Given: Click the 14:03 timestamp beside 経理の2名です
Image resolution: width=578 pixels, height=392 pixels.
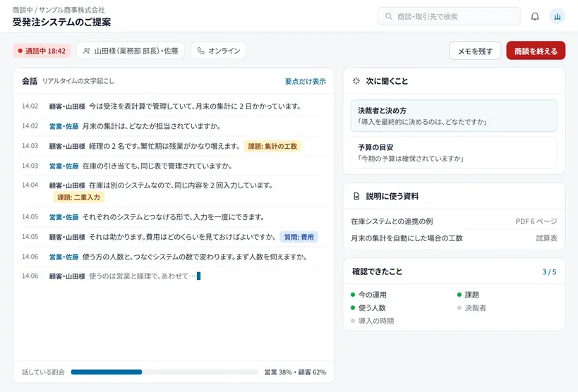Looking at the screenshot, I should click(x=30, y=146).
